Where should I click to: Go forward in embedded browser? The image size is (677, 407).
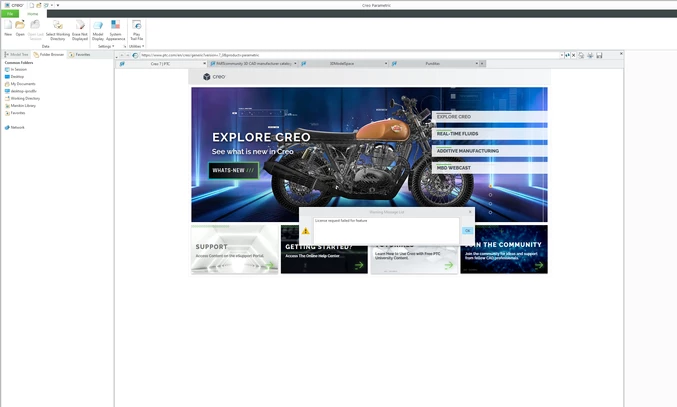pos(128,55)
